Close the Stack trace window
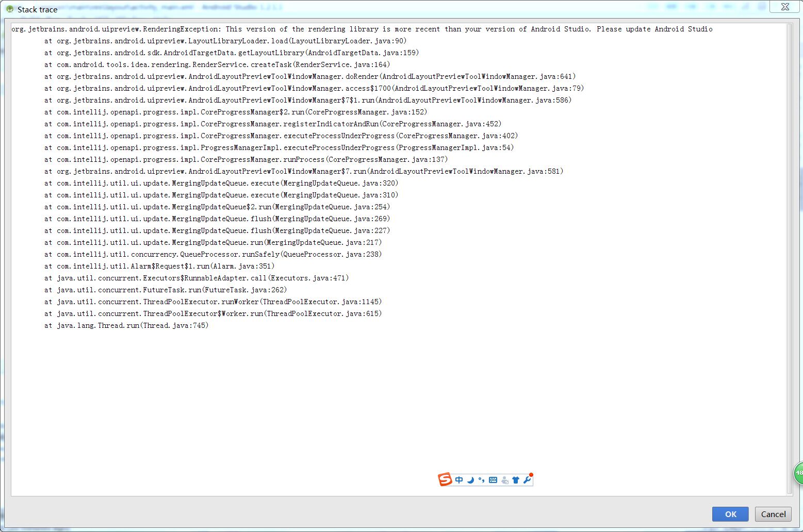803x532 pixels. point(785,7)
